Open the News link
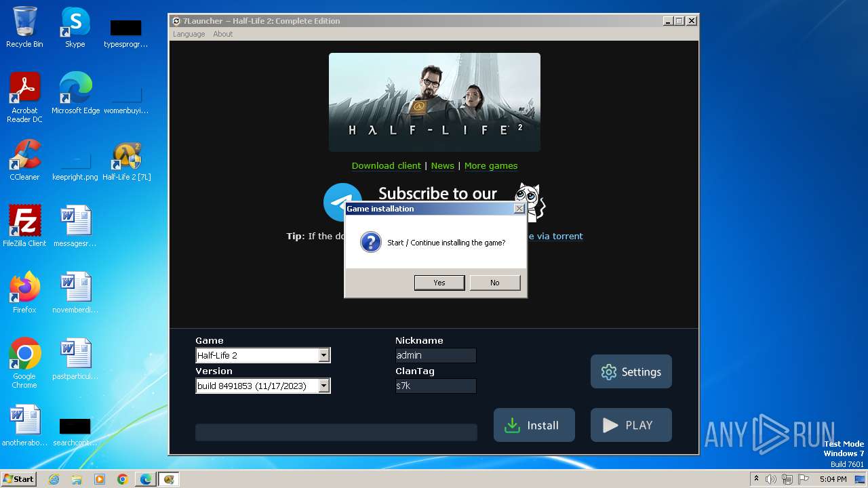 click(443, 165)
